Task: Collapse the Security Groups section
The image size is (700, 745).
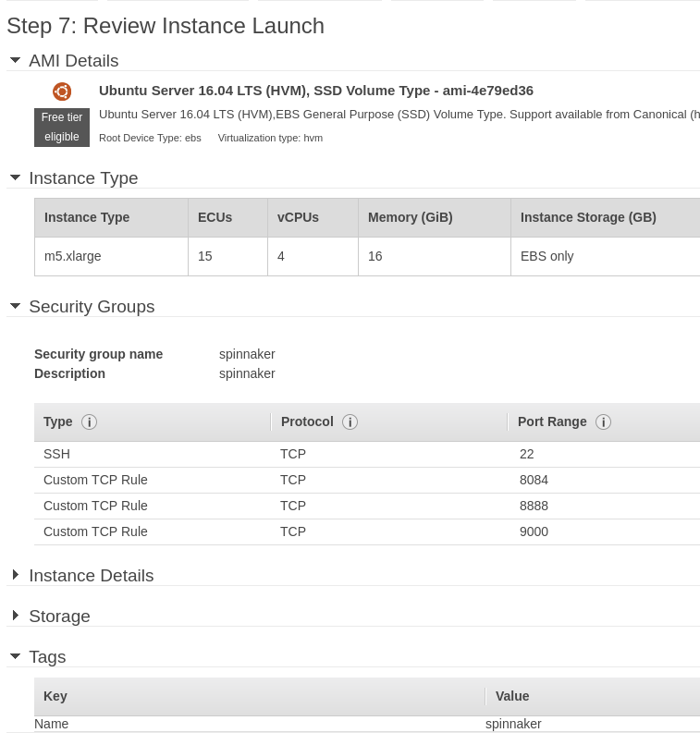Action: 15,306
